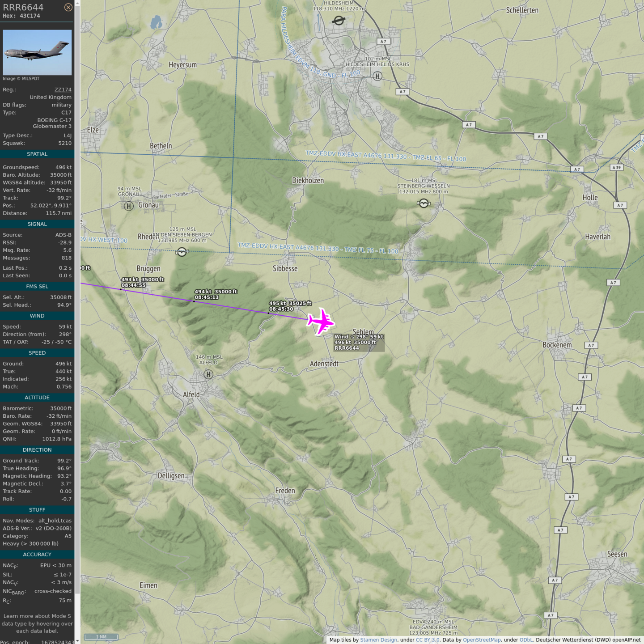
Task: Click the 08:45:30 track point label
Action: (281, 309)
